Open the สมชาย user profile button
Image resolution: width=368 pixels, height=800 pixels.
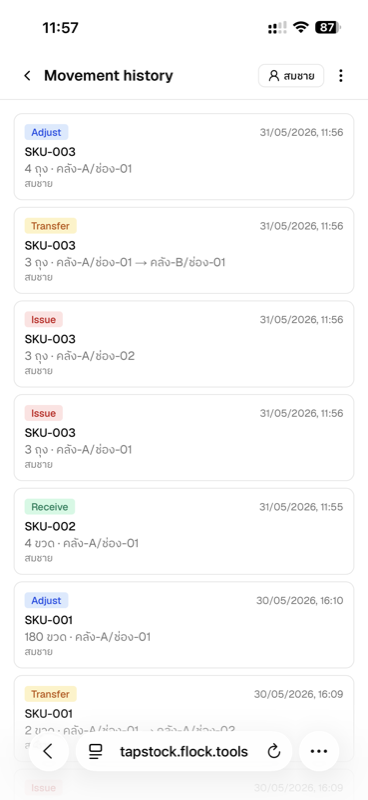[x=291, y=76]
